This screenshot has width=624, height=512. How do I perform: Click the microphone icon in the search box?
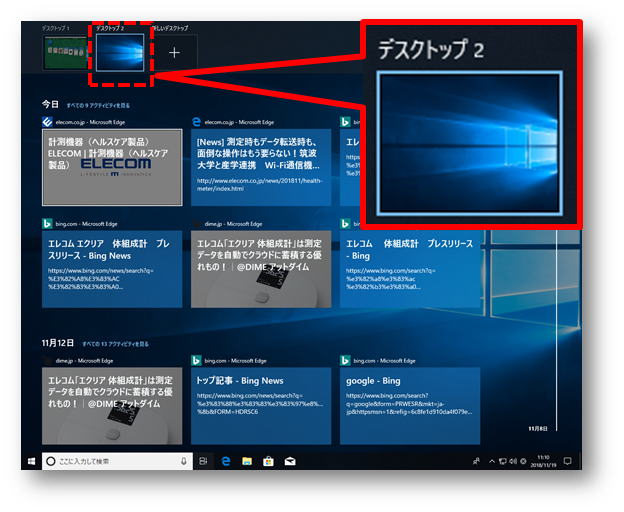tap(183, 461)
